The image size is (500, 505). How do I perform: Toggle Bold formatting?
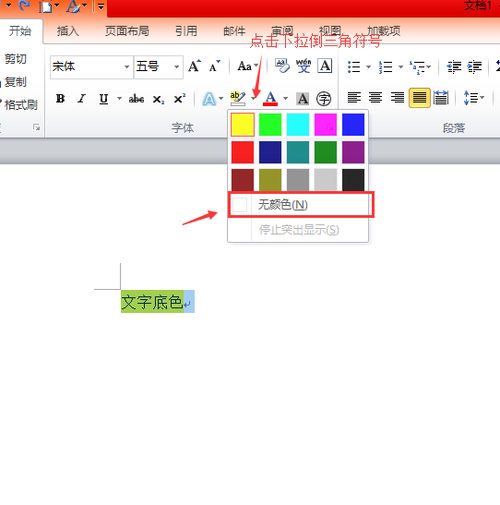(x=60, y=99)
